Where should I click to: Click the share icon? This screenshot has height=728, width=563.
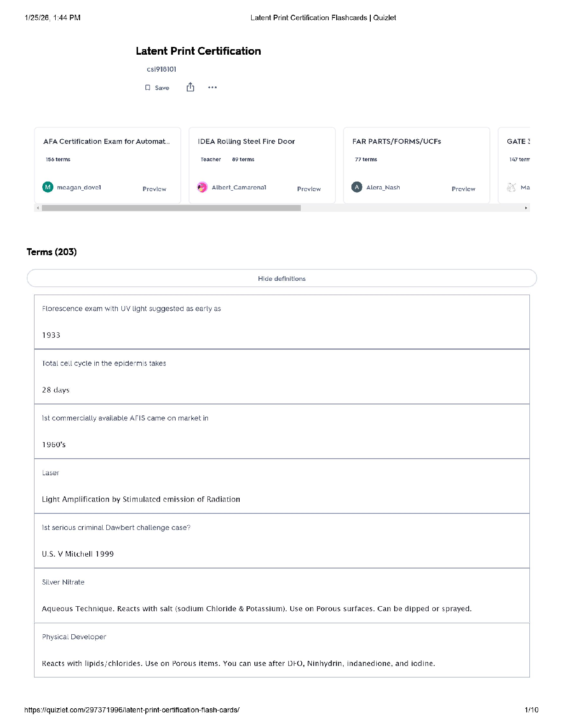point(190,87)
